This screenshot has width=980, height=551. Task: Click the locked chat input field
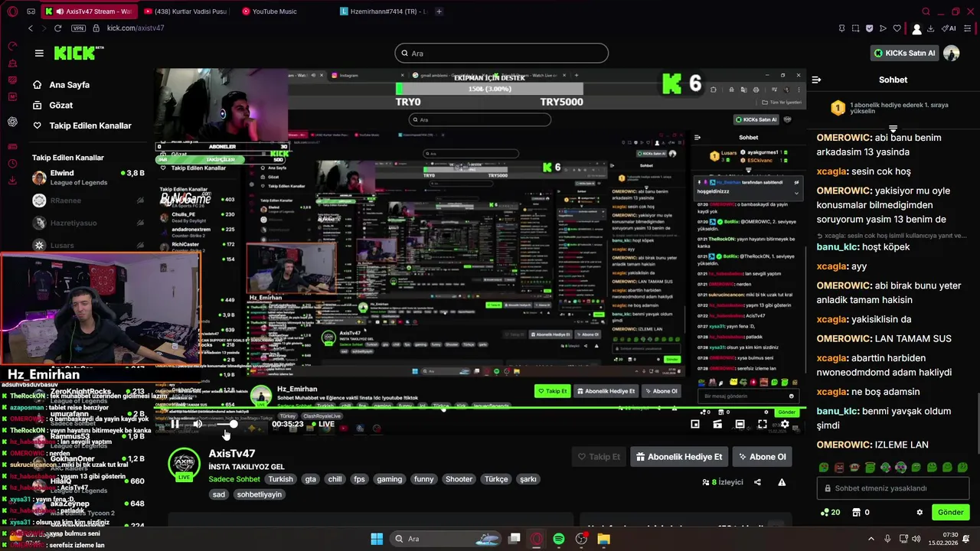(893, 488)
